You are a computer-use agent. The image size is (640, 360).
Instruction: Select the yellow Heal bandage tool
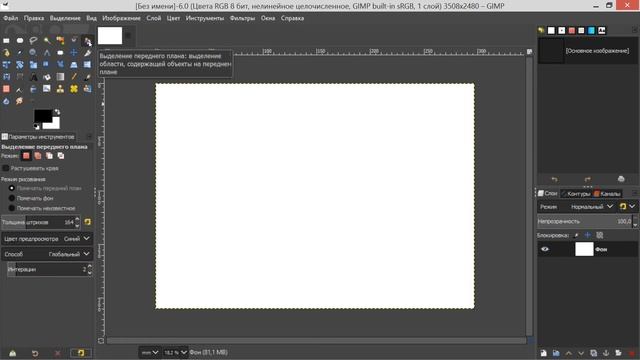pyautogui.click(x=74, y=89)
